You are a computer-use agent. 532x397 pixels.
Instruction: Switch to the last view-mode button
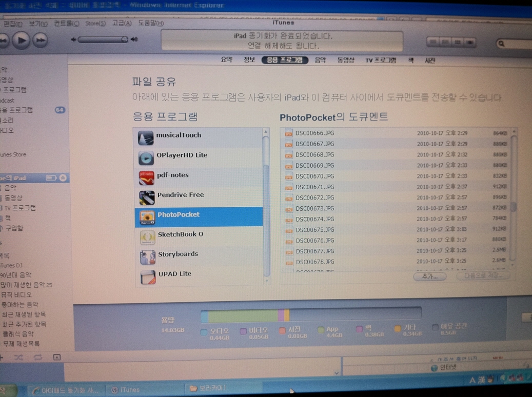470,43
